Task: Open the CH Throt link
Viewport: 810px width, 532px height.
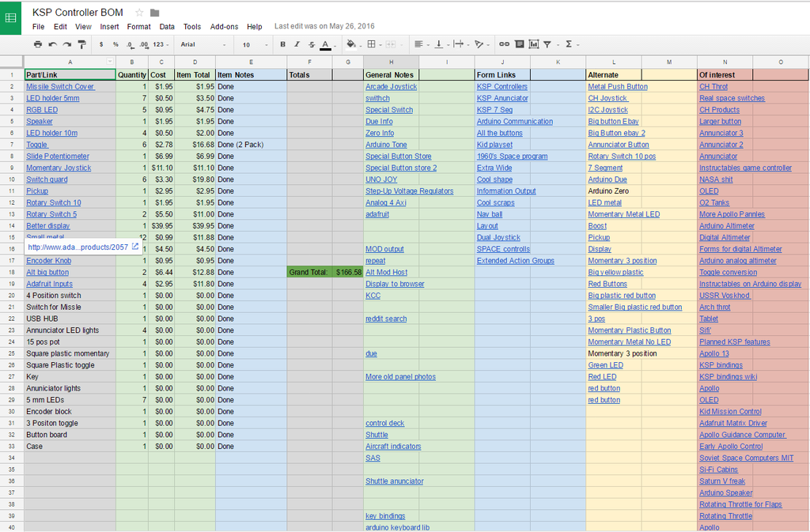Action: 713,87
